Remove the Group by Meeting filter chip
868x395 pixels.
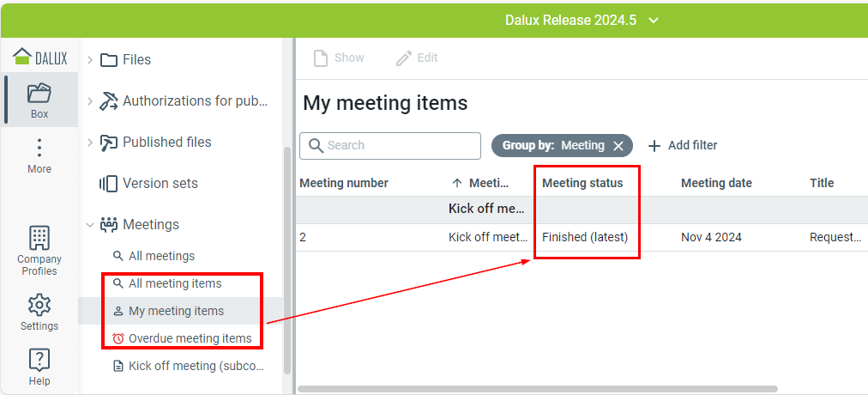coord(618,146)
